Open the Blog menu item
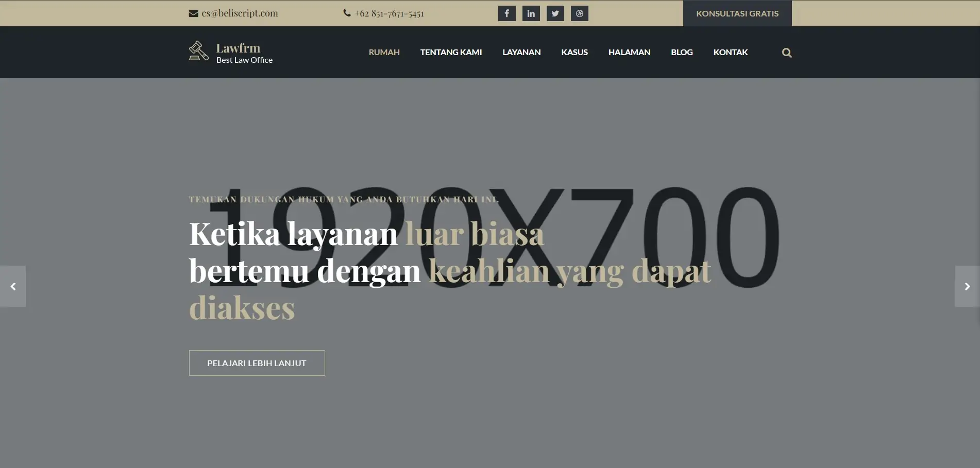This screenshot has width=980, height=468. (x=682, y=52)
